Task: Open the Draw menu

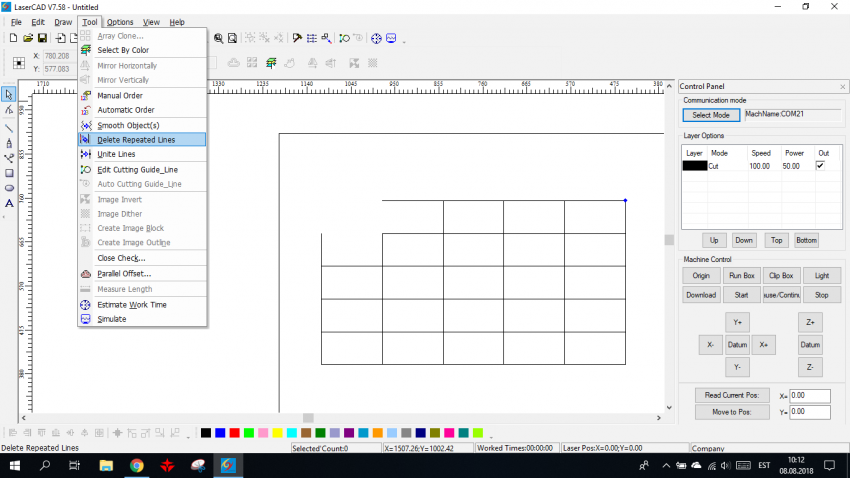Action: [x=63, y=22]
